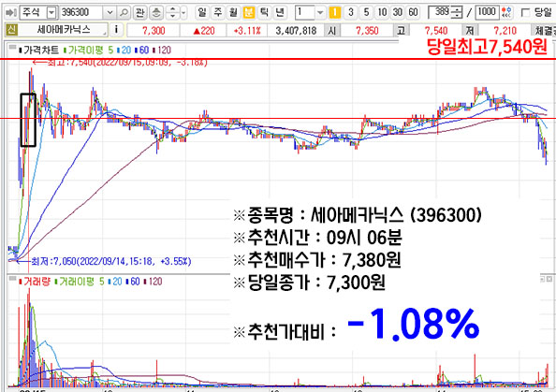Click the stock information 'i' icon
Viewport: 556px width, 392px height.
click(x=116, y=30)
